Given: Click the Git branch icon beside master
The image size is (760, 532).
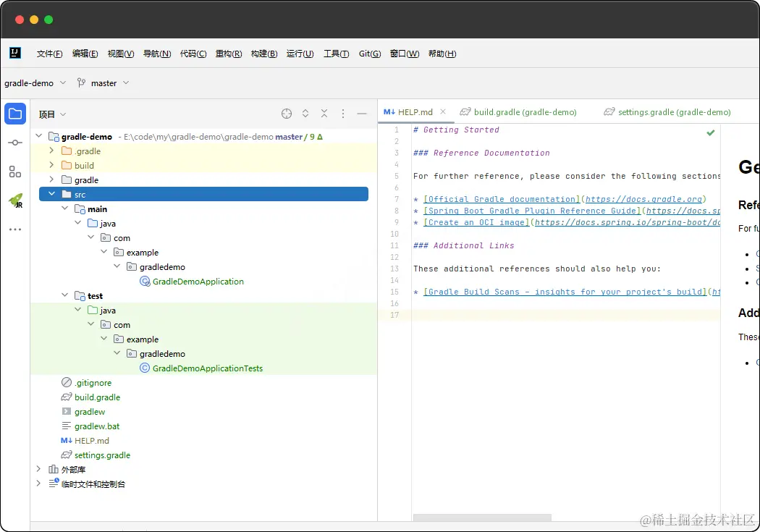Looking at the screenshot, I should coord(81,83).
